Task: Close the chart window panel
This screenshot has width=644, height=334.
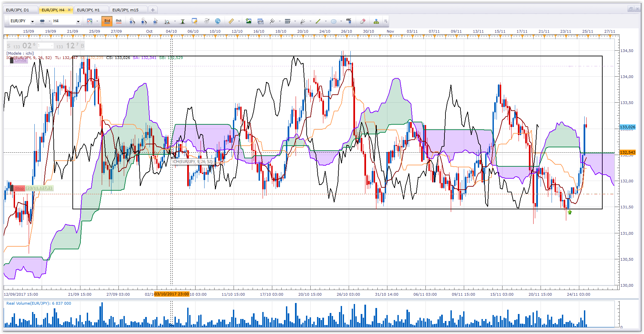Action: tap(638, 9)
